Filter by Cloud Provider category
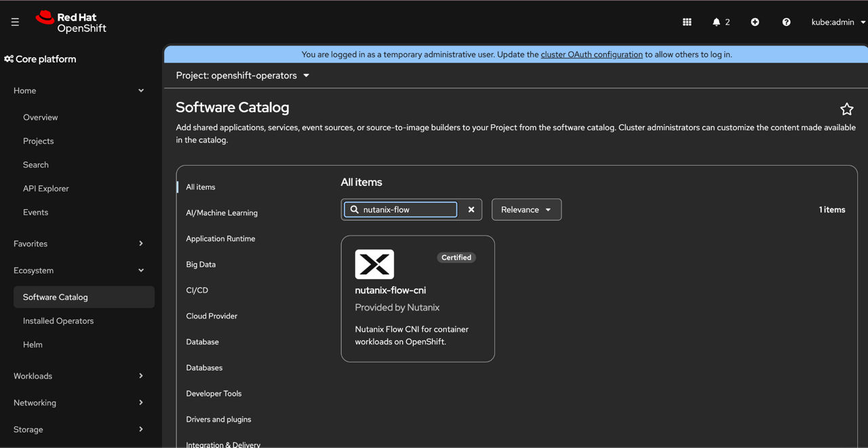868x448 pixels. tap(212, 316)
